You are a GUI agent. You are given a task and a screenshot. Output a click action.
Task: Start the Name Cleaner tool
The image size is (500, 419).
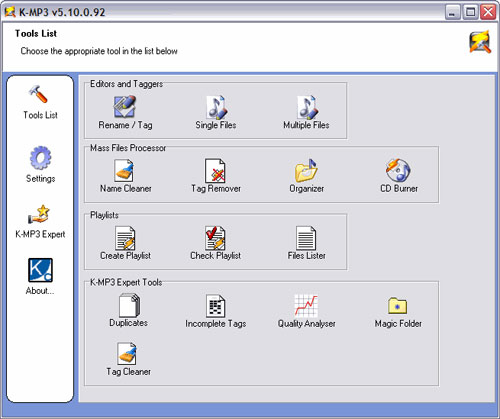click(126, 176)
